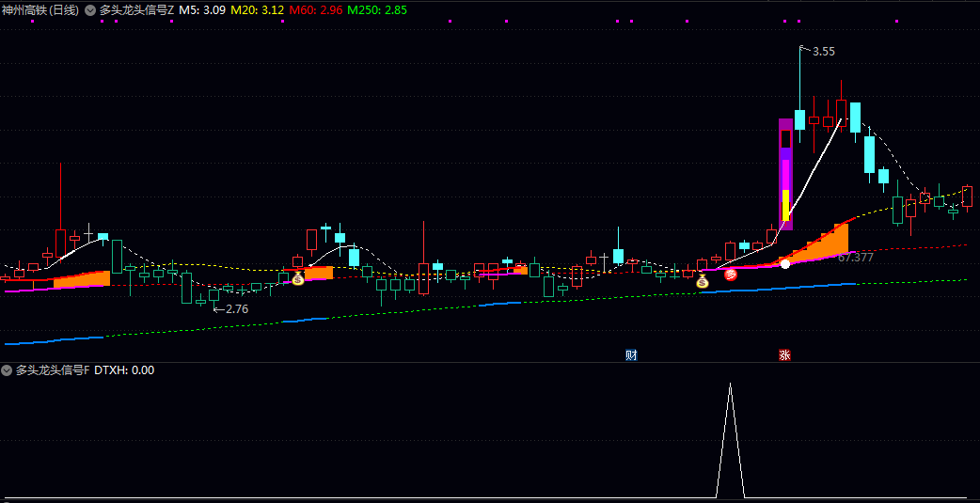Click the 涨 event marker
Viewport: 980px width, 503px height.
pyautogui.click(x=784, y=355)
